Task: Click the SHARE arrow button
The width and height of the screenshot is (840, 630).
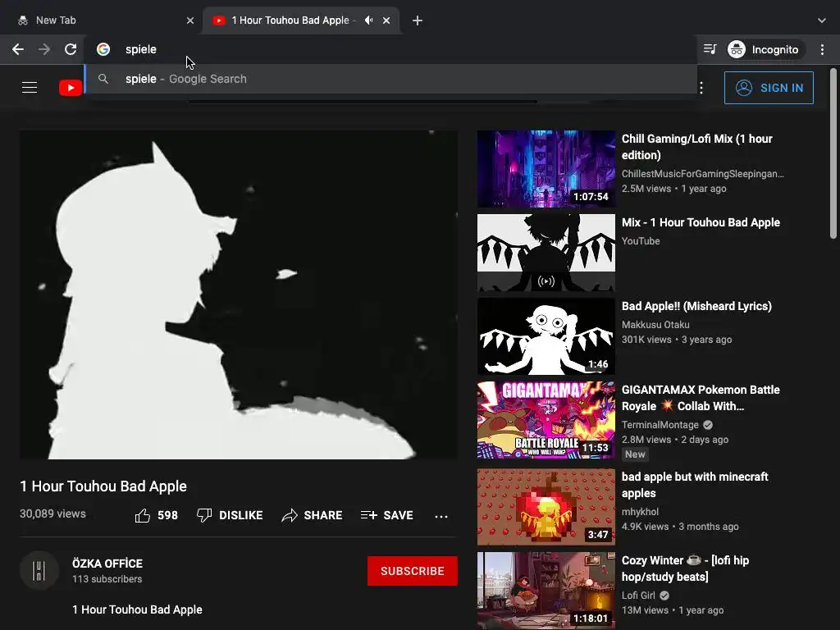Action: coord(312,515)
